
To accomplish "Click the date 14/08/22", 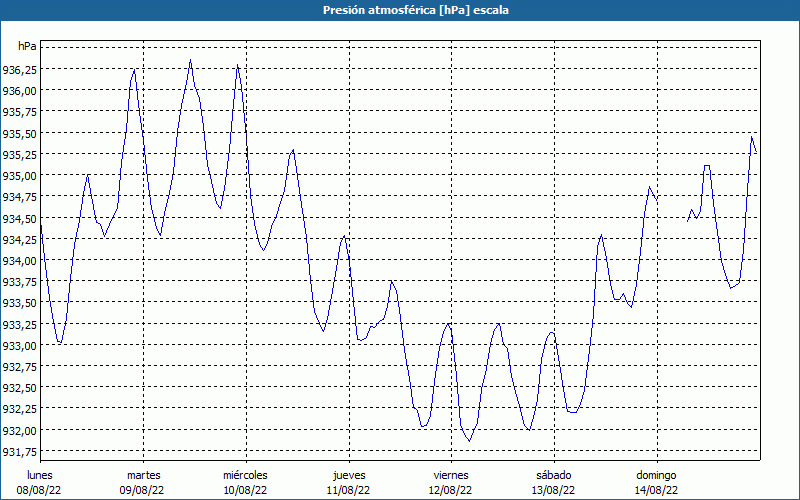I will tap(657, 490).
